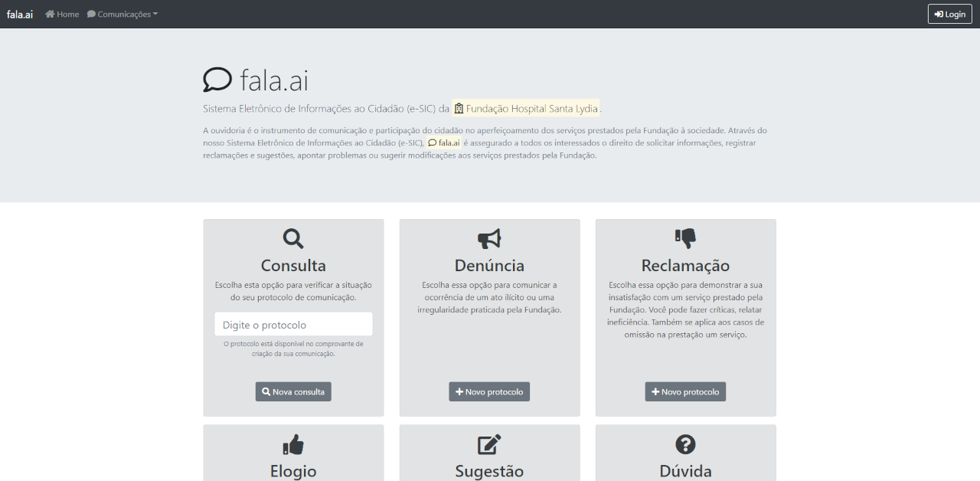Focus the Digite o protocolo field
Image resolution: width=980 pixels, height=481 pixels.
(x=293, y=324)
